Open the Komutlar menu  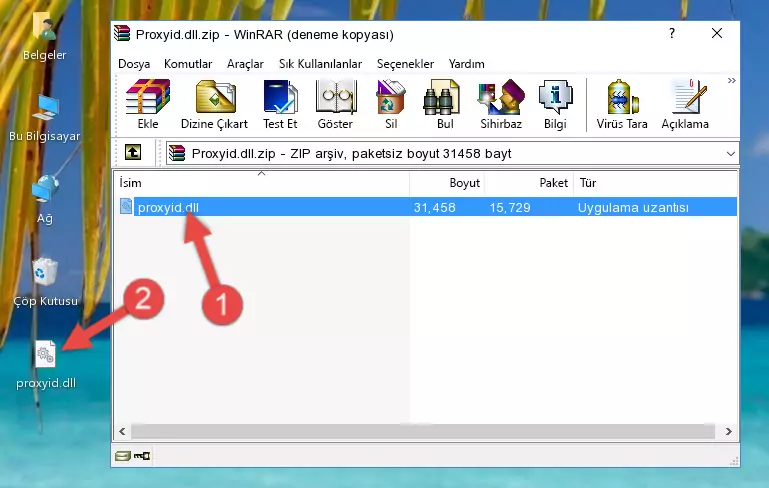(x=188, y=64)
